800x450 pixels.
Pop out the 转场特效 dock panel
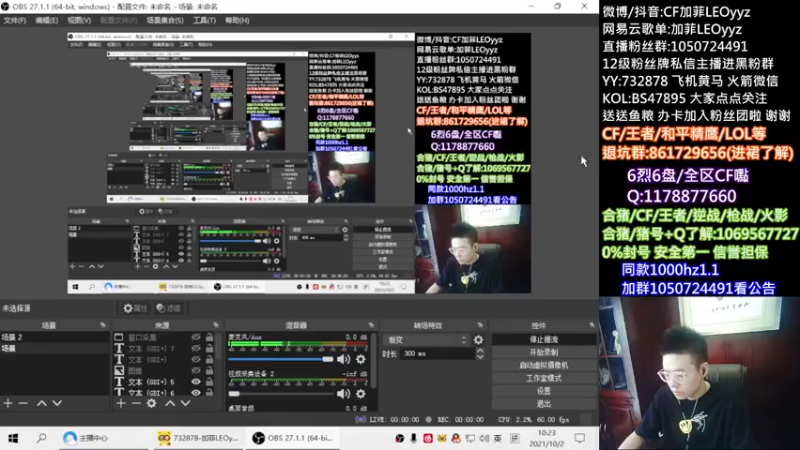pyautogui.click(x=480, y=325)
